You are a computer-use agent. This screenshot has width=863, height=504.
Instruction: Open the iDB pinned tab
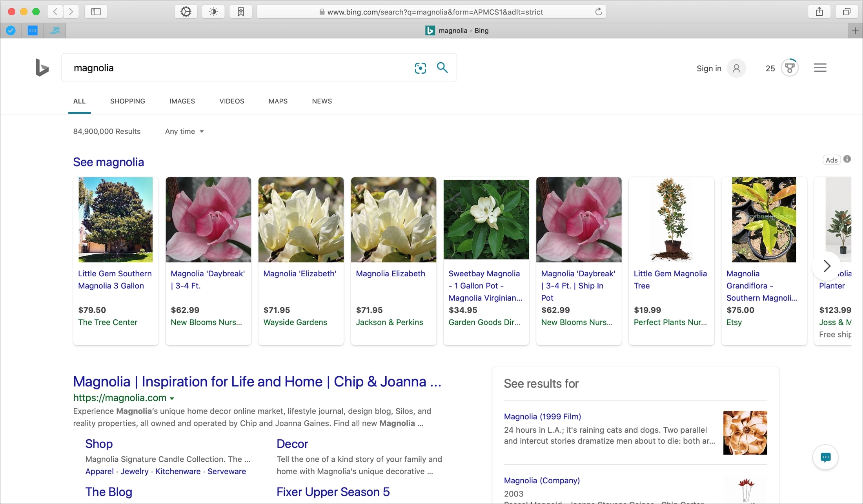[33, 31]
